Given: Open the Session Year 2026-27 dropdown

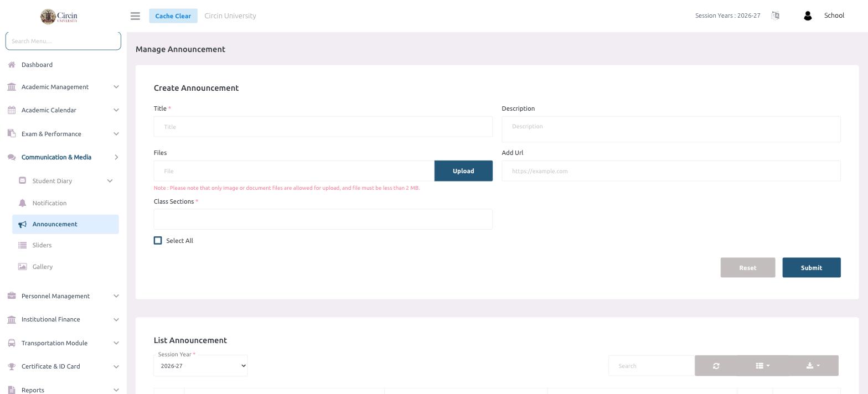Looking at the screenshot, I should pos(200,366).
